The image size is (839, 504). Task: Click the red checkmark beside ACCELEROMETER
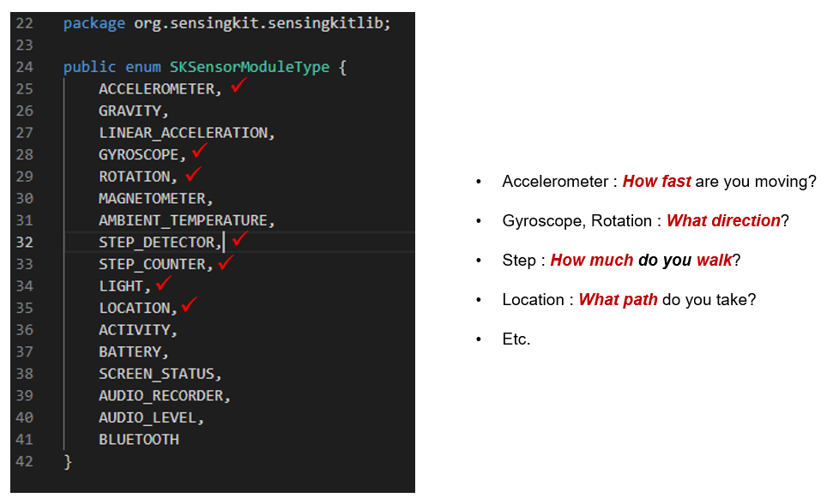tap(238, 85)
